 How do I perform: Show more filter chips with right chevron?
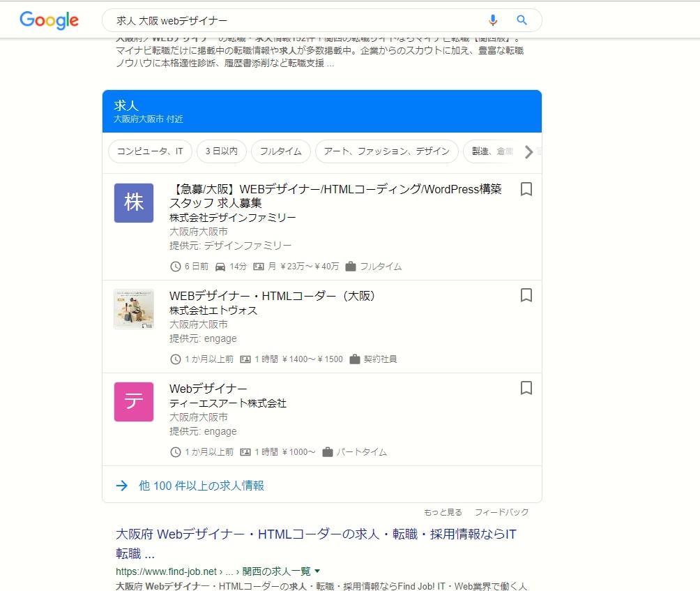[529, 152]
